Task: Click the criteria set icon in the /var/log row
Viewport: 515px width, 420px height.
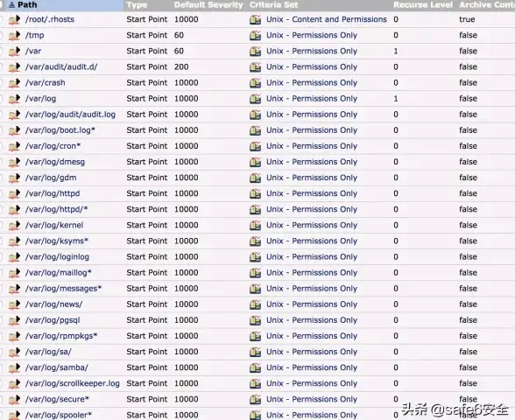Action: point(255,99)
